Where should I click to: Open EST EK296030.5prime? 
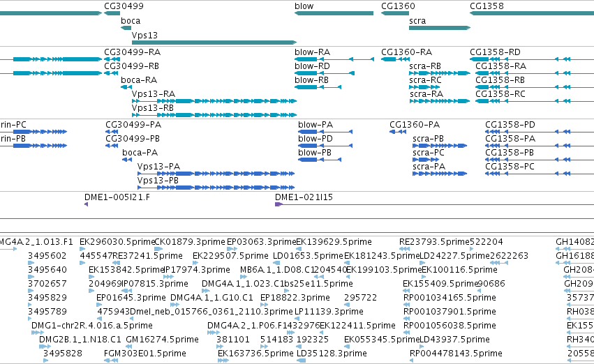point(117,242)
